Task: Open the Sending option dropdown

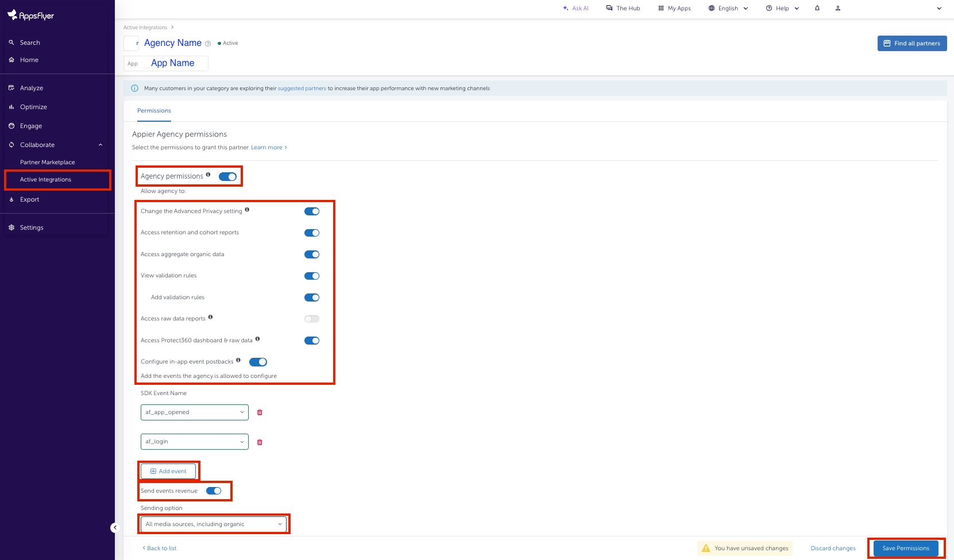Action: 214,524
